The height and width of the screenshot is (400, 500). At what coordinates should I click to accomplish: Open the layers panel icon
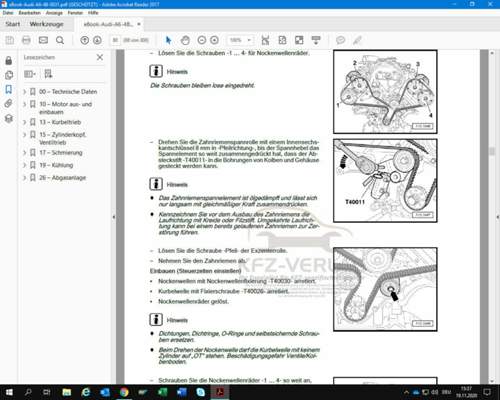coord(9,118)
